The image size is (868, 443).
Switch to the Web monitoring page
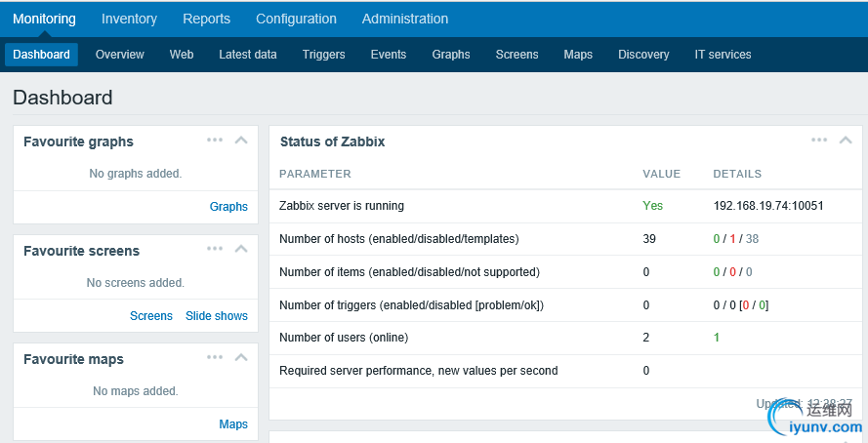point(182,55)
